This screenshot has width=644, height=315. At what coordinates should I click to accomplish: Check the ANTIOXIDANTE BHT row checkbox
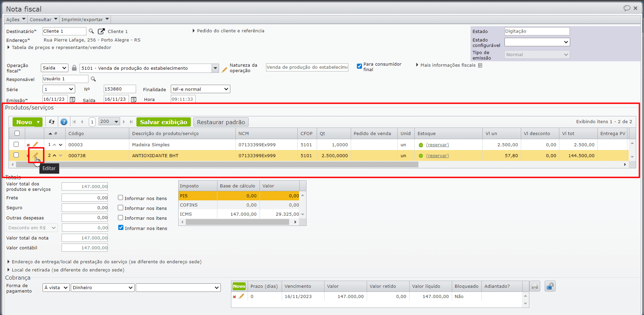coord(16,155)
